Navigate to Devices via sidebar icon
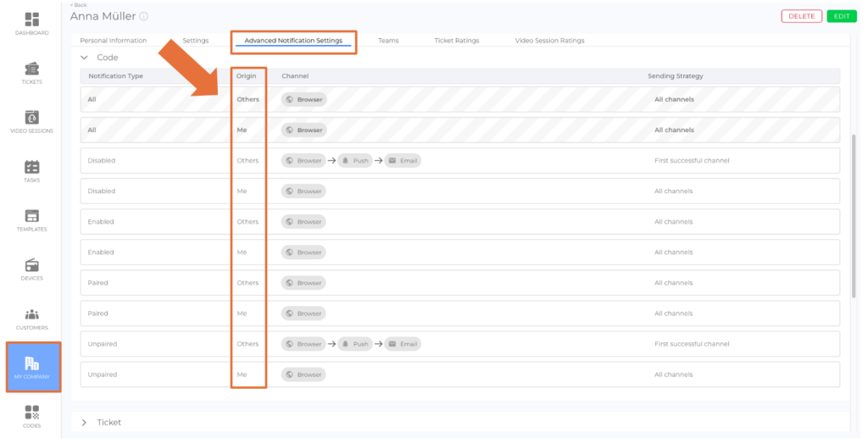Image resolution: width=868 pixels, height=444 pixels. [x=31, y=265]
